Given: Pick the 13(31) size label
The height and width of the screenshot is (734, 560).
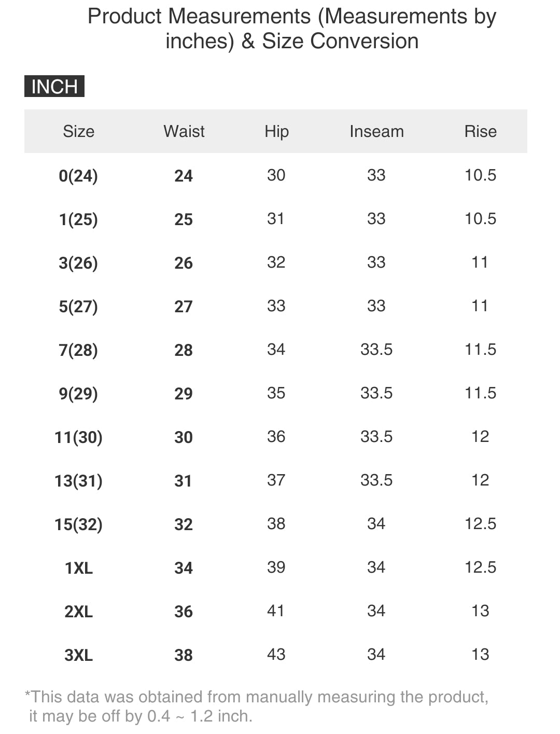Looking at the screenshot, I should [x=78, y=481].
